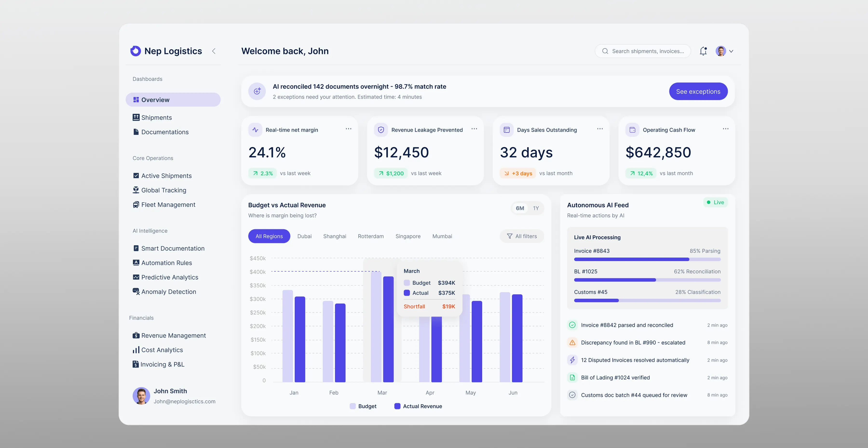Screen dimensions: 868x448
Task: Open the notifications bell
Action: point(703,51)
